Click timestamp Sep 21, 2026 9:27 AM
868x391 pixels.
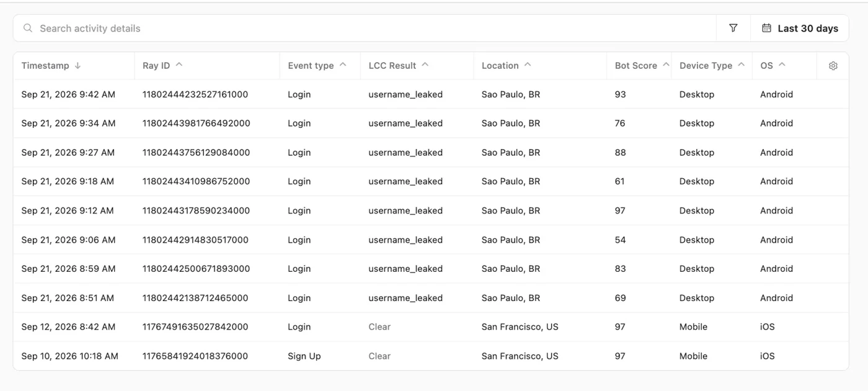(x=68, y=153)
